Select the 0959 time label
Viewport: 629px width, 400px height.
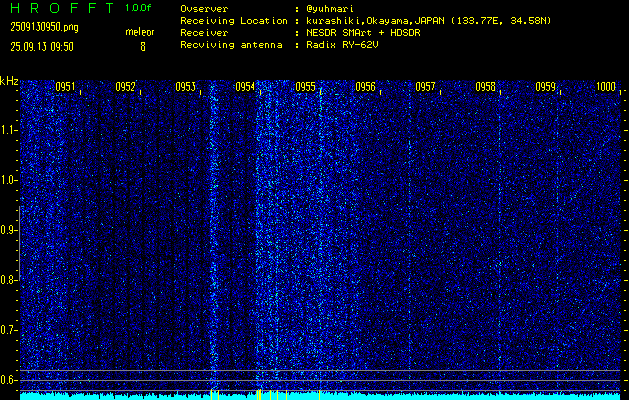tap(546, 87)
